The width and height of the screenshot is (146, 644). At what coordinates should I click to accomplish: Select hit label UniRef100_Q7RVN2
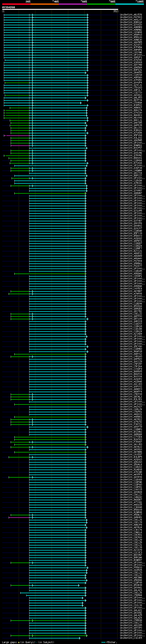pos(131,156)
